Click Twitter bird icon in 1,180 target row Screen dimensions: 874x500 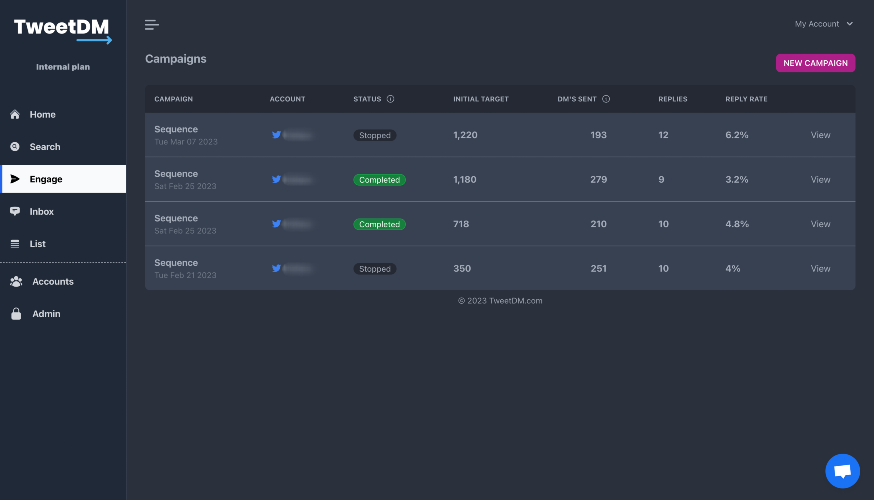pos(276,179)
